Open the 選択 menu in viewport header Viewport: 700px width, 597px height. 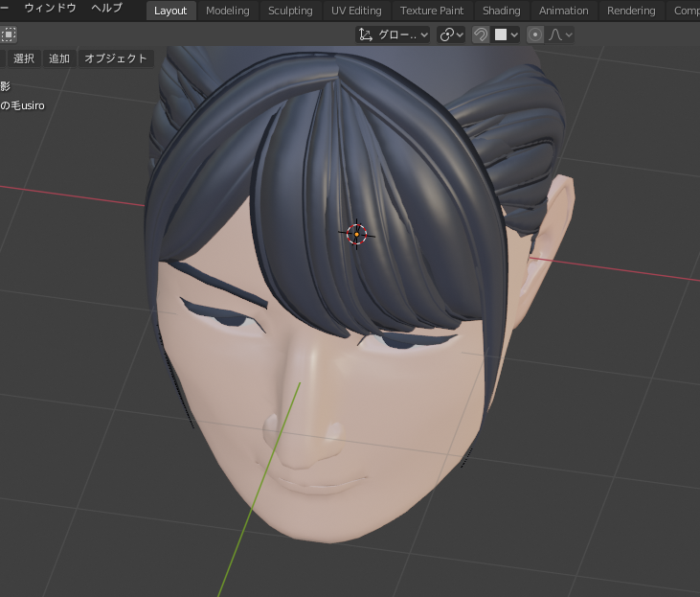coord(24,58)
